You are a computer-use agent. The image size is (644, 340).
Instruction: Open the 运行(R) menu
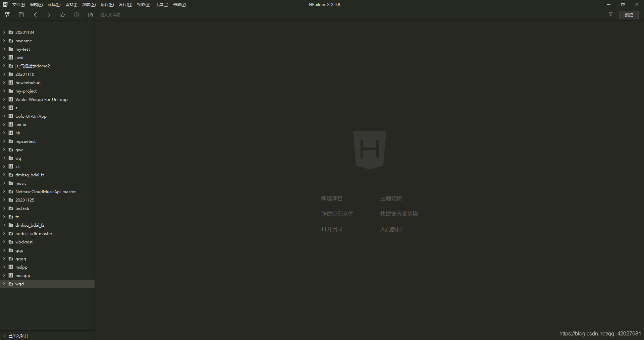point(107,5)
